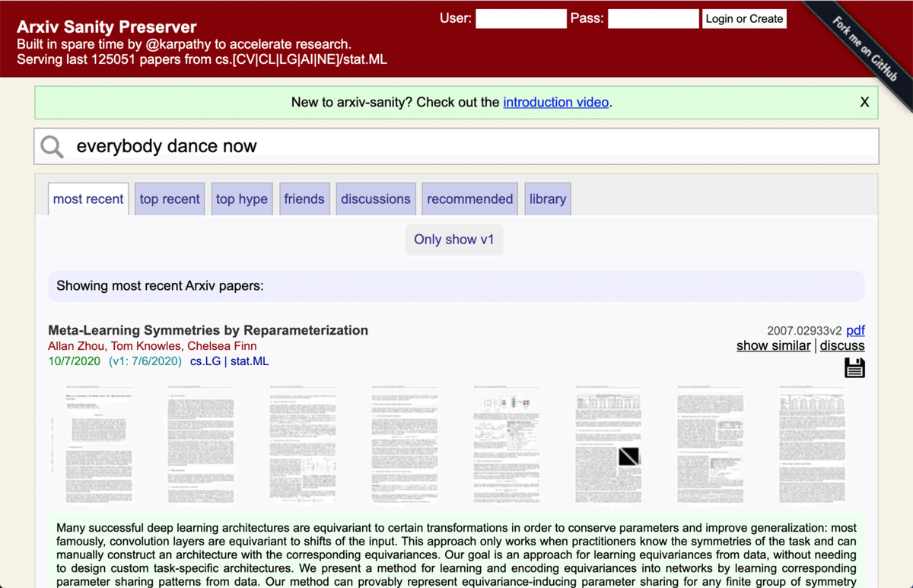Save the paper using the floppy disk icon
Viewport: 913px width, 588px height.
854,367
